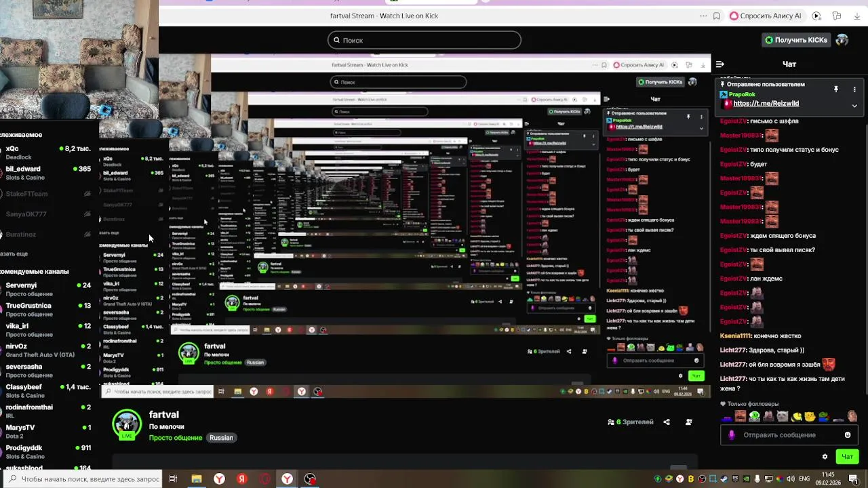
Task: Click the Steam tray icon
Action: 724,479
